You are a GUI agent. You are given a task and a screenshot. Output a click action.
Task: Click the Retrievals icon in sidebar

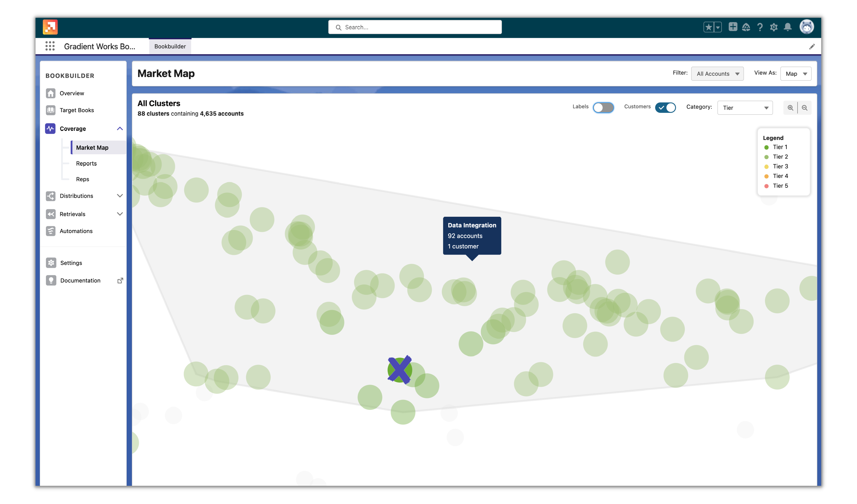50,214
